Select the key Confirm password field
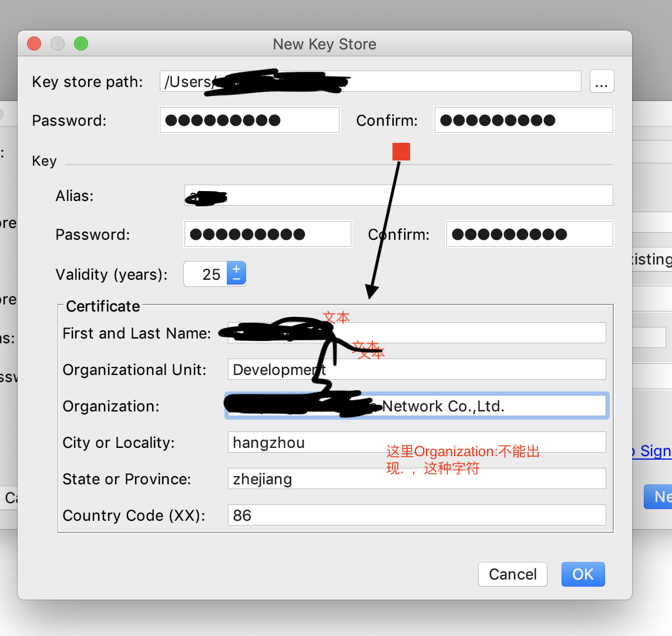672x636 pixels. 529,234
